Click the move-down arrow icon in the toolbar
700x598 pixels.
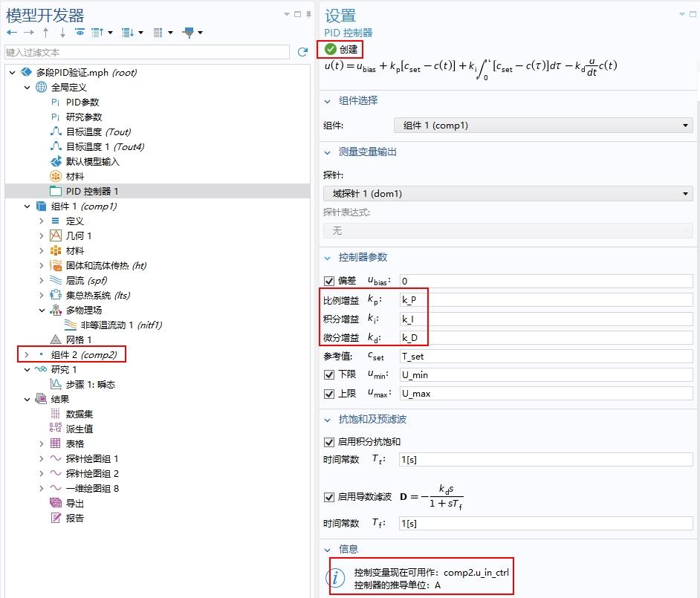[62, 32]
